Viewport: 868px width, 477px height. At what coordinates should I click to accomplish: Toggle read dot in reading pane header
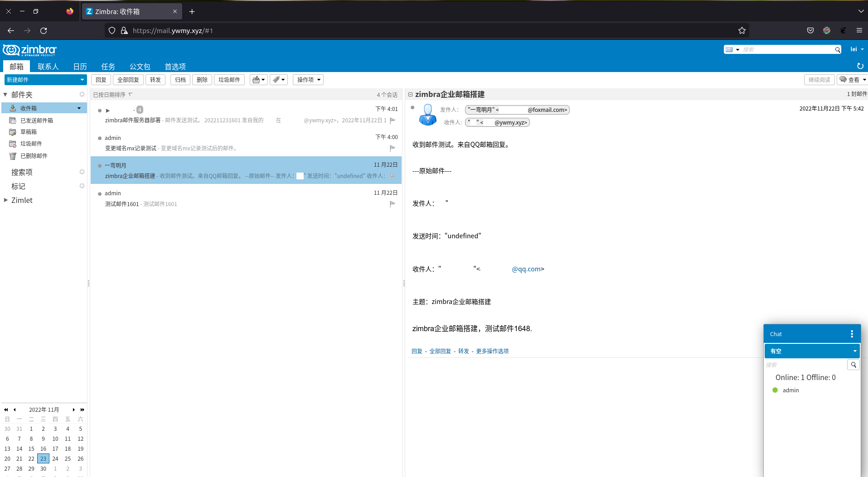412,107
